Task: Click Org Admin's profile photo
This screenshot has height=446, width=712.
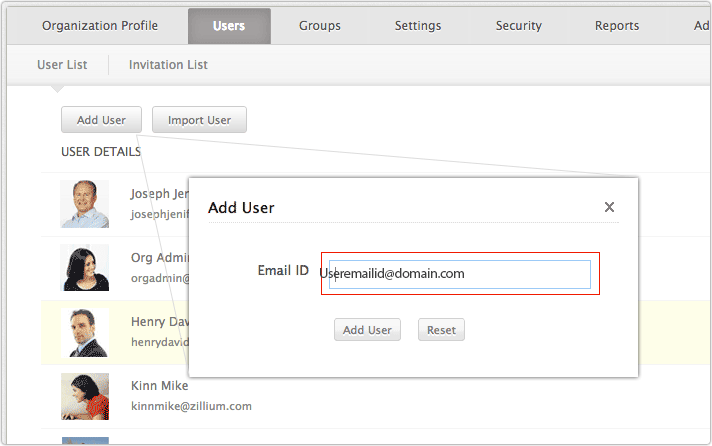Action: click(x=85, y=268)
